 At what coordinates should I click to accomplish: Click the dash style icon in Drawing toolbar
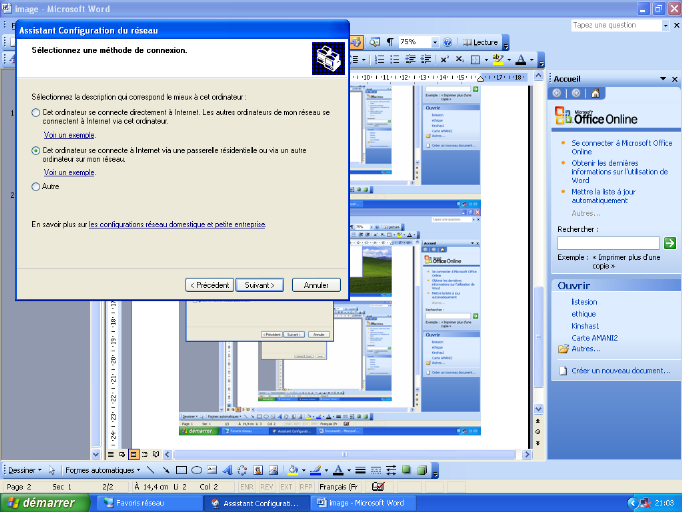[x=376, y=470]
